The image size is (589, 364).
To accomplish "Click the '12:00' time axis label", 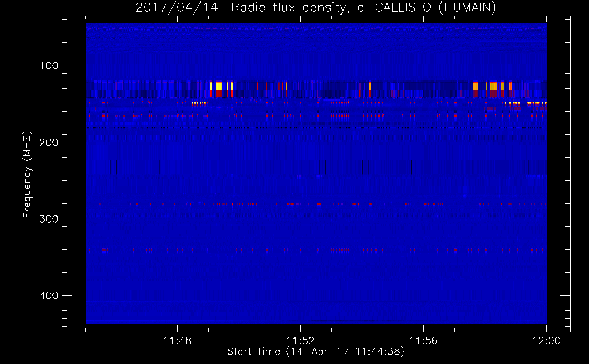I will (546, 341).
